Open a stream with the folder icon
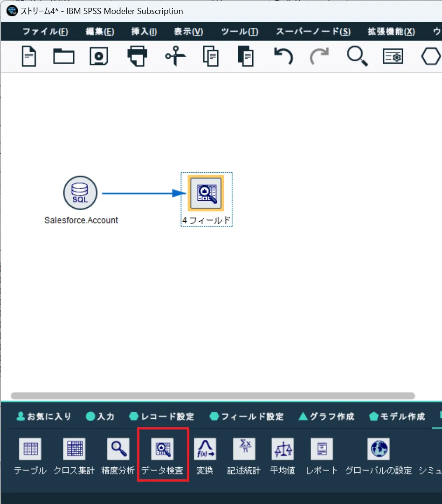 click(64, 56)
